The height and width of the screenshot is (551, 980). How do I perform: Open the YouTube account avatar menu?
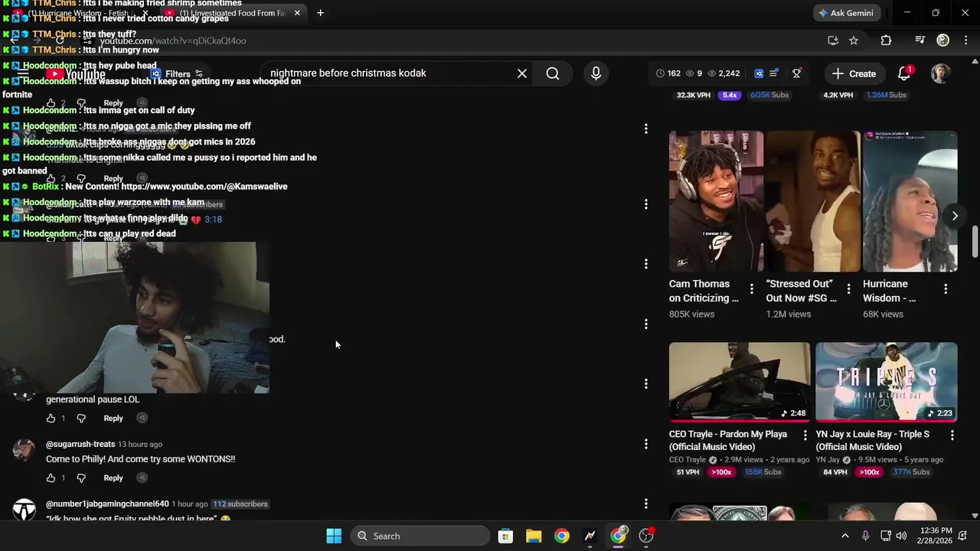tap(941, 73)
